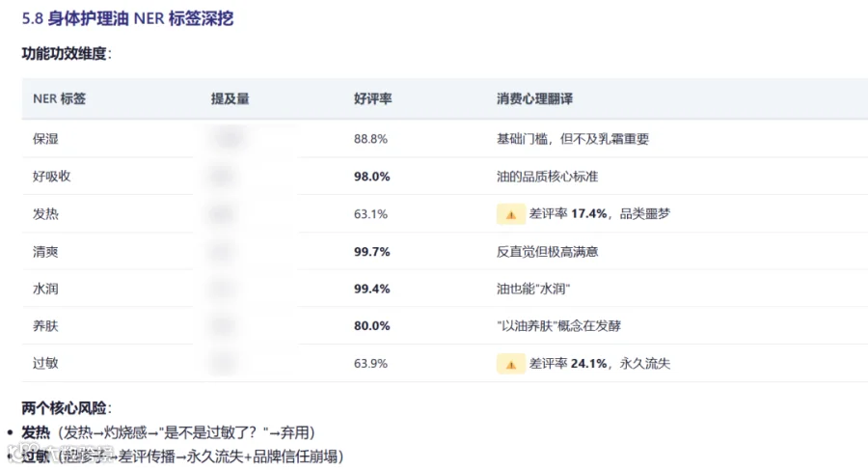The image size is (868, 470).
Task: Click the 发热 bullet item text
Action: 168,432
